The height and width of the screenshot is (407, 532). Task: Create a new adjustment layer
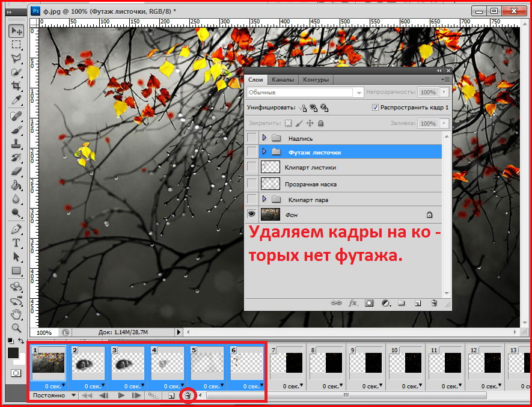point(385,303)
